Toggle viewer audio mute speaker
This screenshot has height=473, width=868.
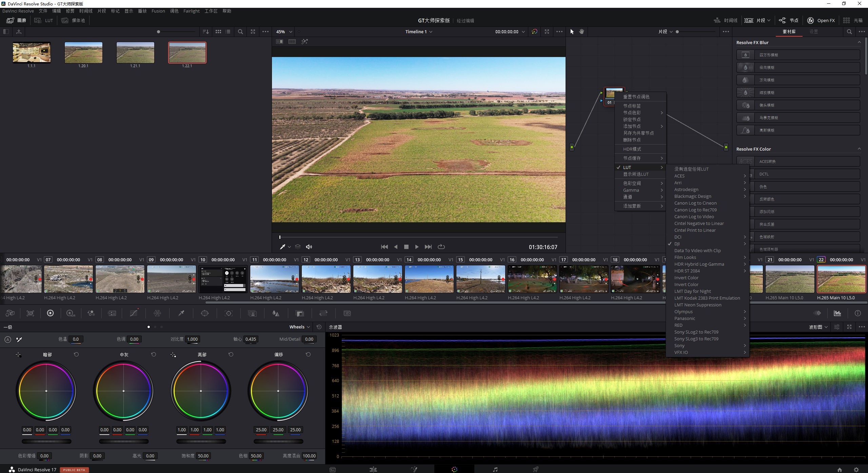[x=309, y=247]
